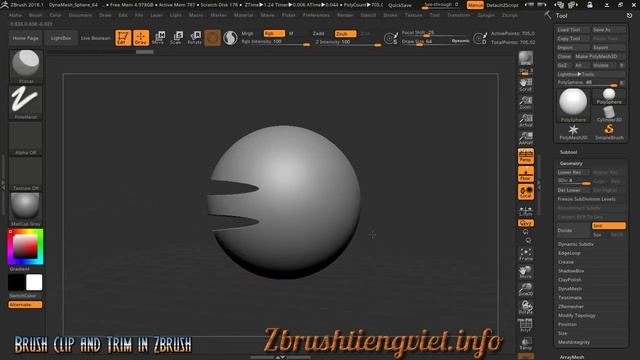Select the Move transform tool
Image resolution: width=640 pixels, height=360 pixels.
point(158,38)
